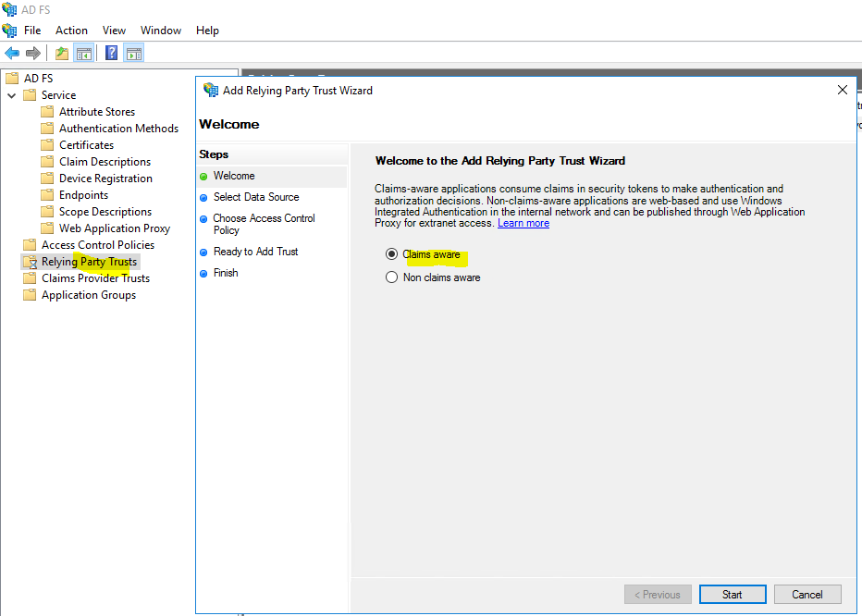Click folder icon next to Application Groups
Viewport: 862px width, 616px height.
(x=30, y=295)
